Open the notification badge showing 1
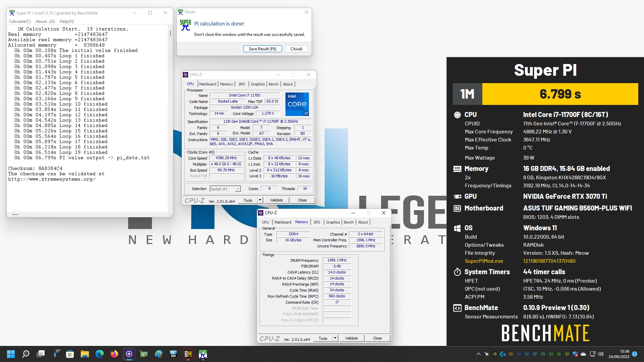This screenshot has width=644, height=362. [635, 354]
